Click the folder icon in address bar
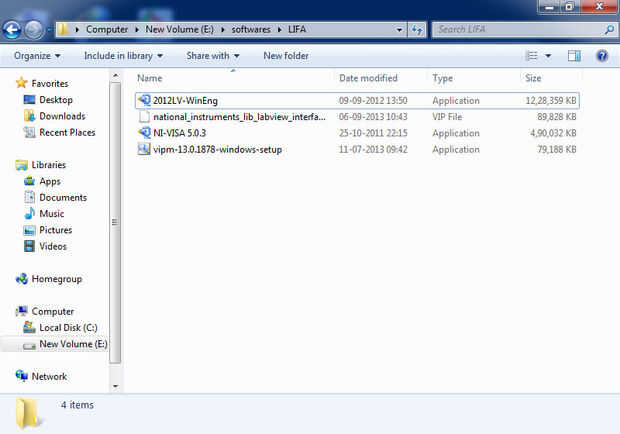The height and width of the screenshot is (434, 620). coord(63,29)
